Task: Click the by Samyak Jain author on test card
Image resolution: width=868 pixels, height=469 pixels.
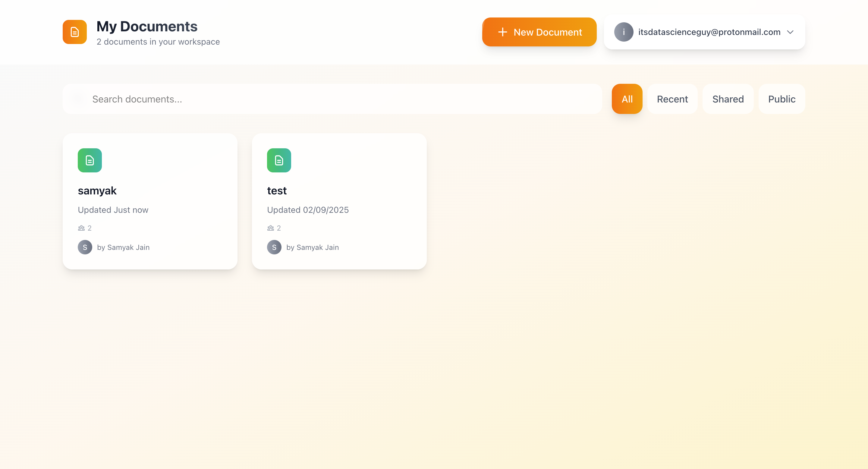Action: [312, 247]
